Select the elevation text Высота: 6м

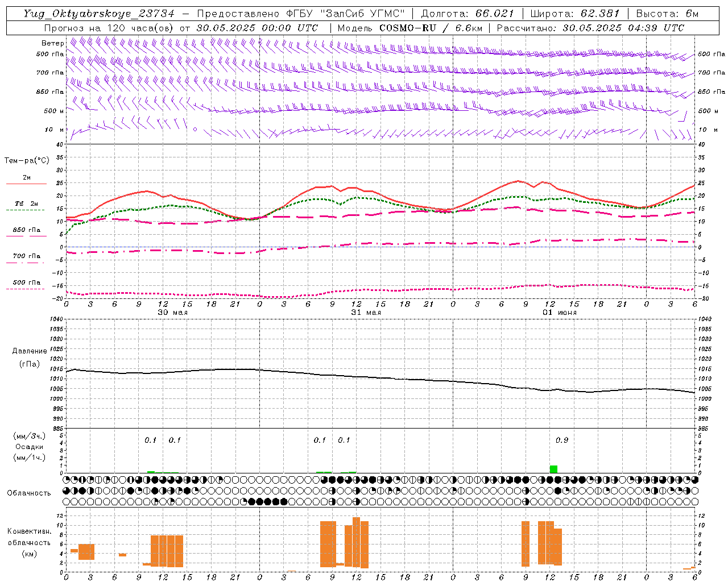point(667,14)
